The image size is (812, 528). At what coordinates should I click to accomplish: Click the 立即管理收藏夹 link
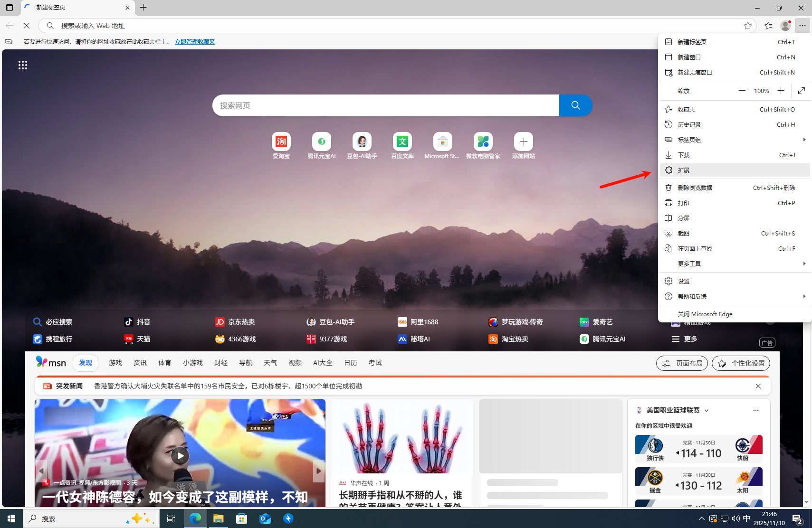pyautogui.click(x=195, y=42)
